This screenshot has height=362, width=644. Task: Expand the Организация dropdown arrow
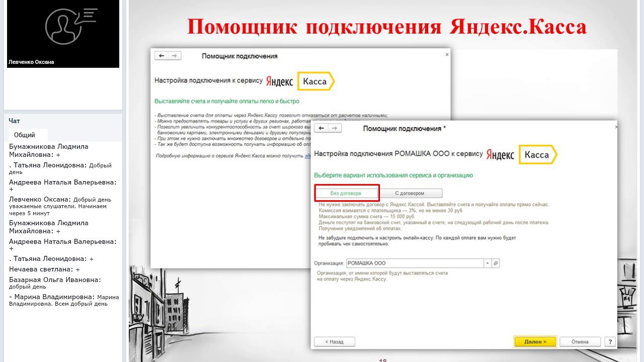coord(488,263)
